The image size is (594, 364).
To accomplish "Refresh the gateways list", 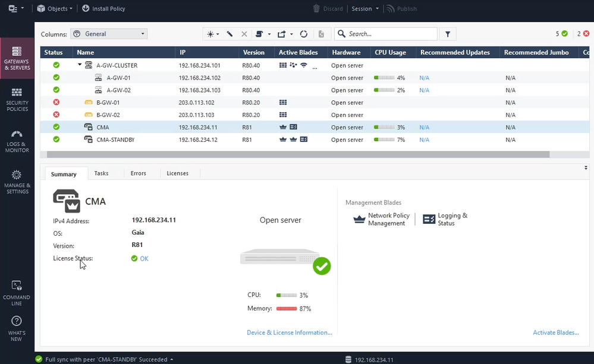I will click(x=304, y=34).
